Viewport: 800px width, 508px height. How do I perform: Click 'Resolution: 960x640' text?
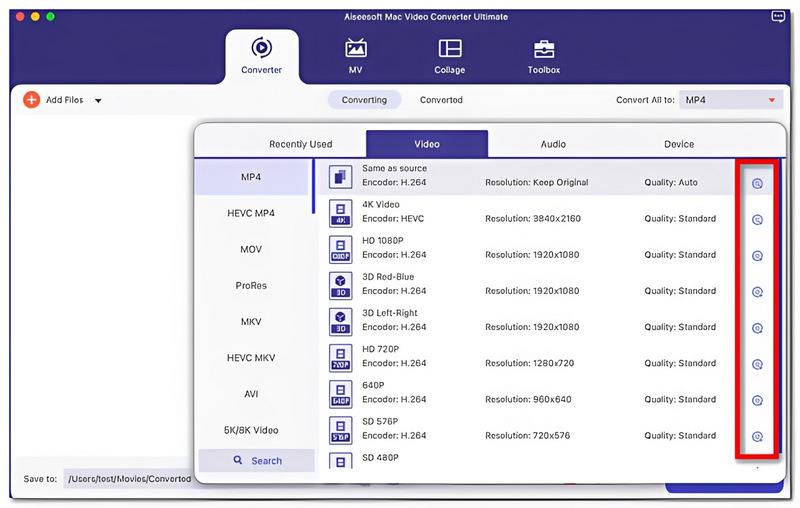coord(528,400)
